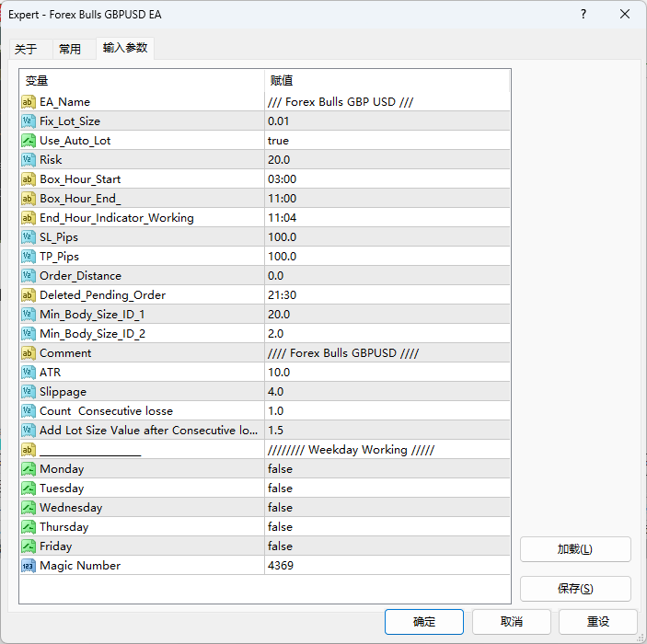
Task: Click the icon beside Deleted_Pending_Order
Action: 29,295
